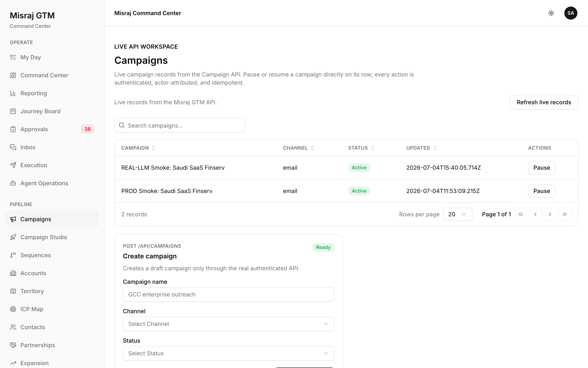Viewport: 588px width, 368px height.
Task: Click email channel in PROD Smoke row
Action: pos(290,191)
